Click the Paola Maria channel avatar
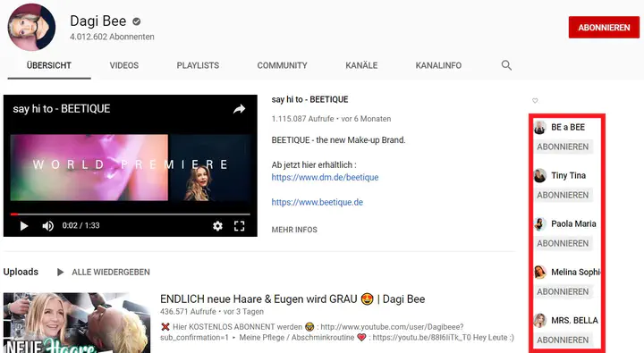 click(539, 223)
